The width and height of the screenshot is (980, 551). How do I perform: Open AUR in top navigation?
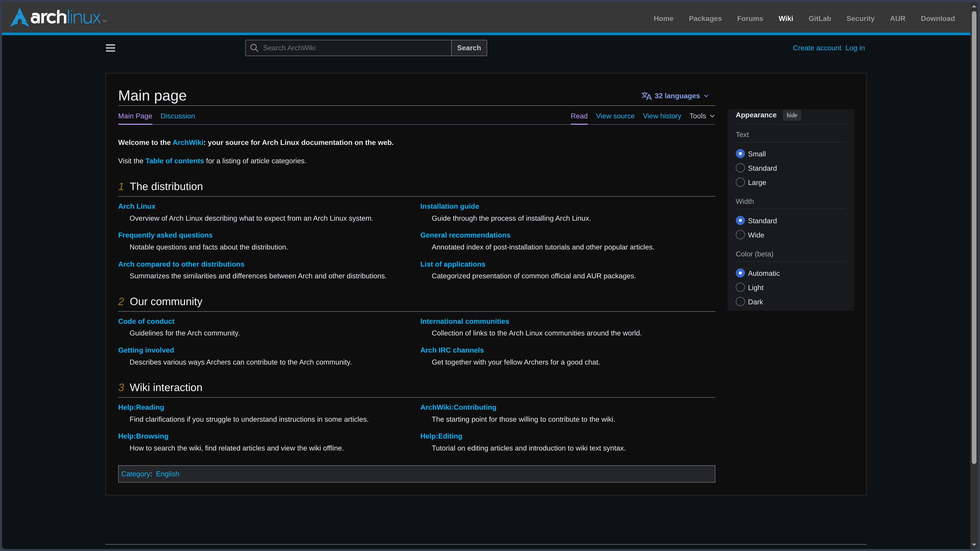click(x=898, y=19)
